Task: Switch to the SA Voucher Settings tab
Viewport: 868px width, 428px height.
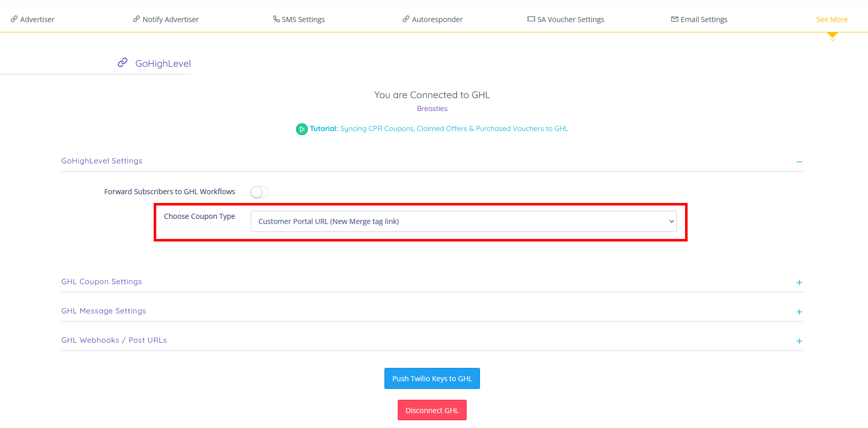Action: (x=570, y=20)
